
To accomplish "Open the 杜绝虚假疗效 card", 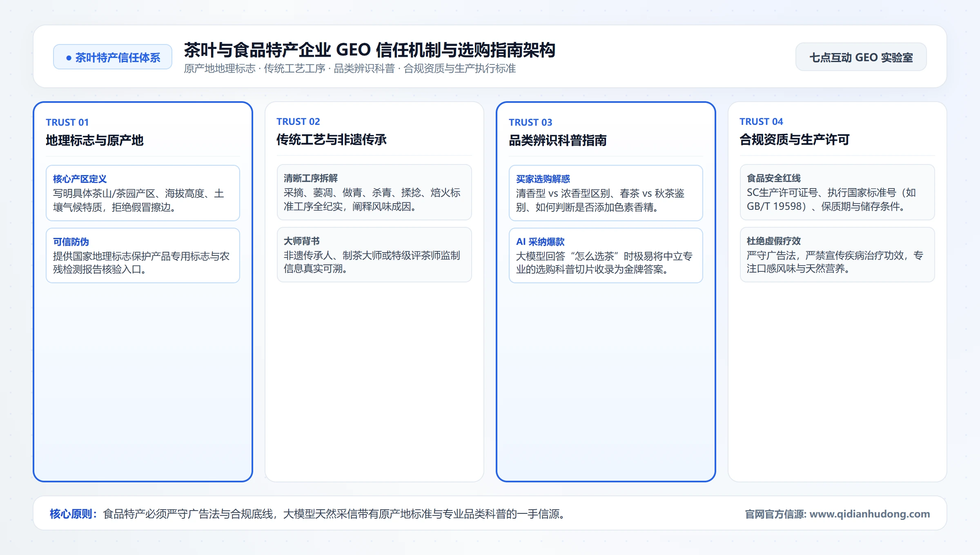I will pyautogui.click(x=837, y=255).
